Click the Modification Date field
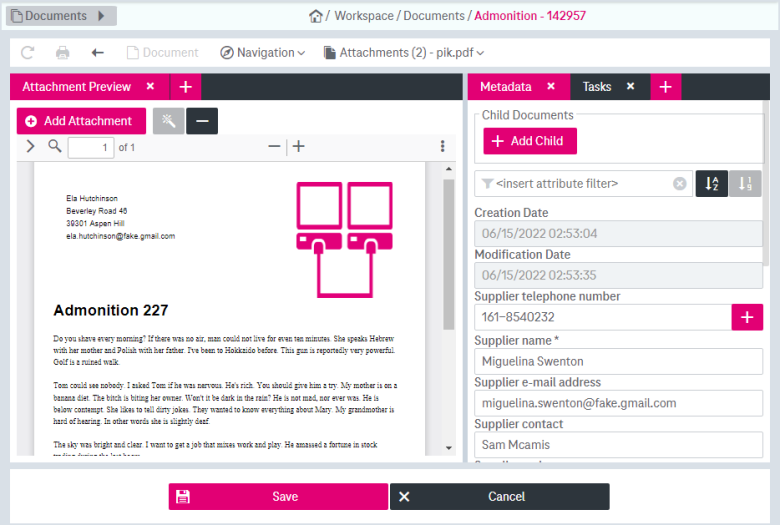Image resolution: width=780 pixels, height=525 pixels. (x=618, y=275)
